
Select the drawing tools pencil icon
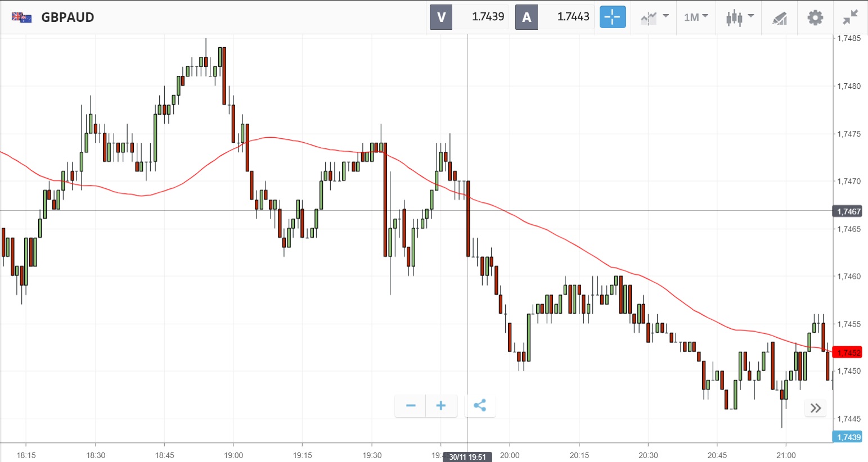[x=779, y=18]
